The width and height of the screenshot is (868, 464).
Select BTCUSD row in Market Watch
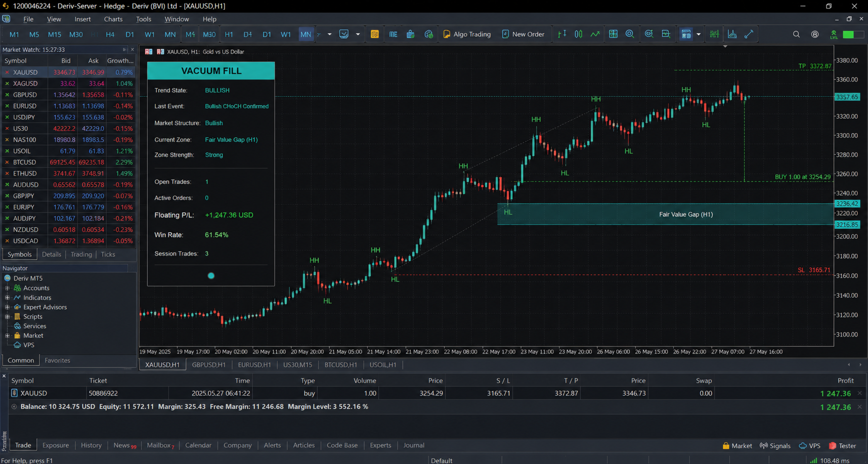point(68,162)
